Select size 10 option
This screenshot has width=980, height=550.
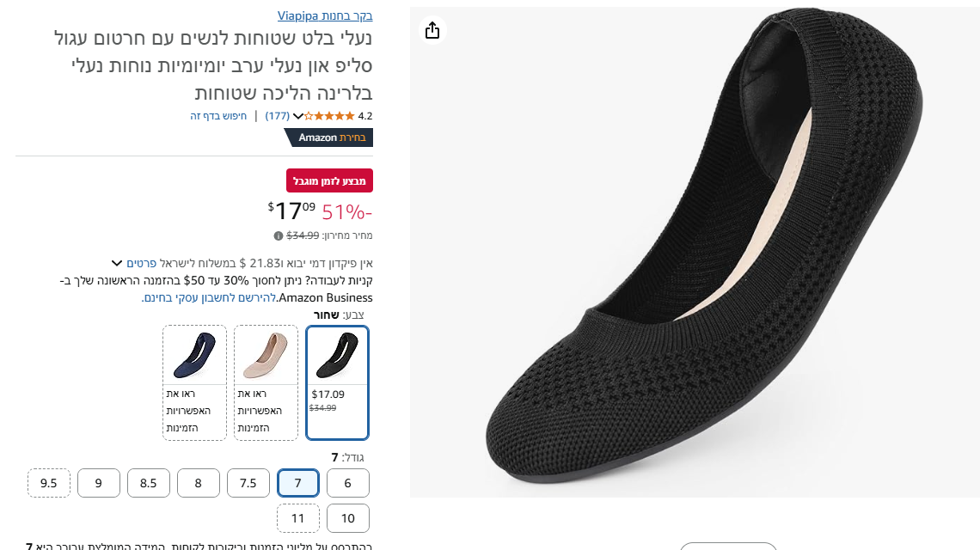pyautogui.click(x=347, y=518)
